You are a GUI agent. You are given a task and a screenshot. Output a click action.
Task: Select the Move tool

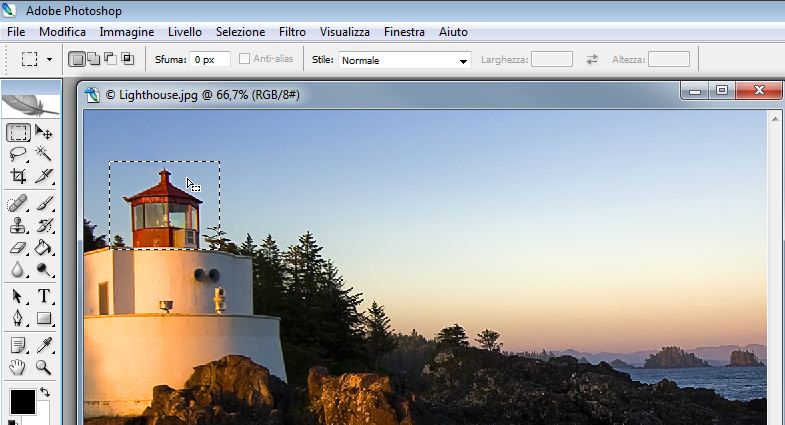pos(44,133)
